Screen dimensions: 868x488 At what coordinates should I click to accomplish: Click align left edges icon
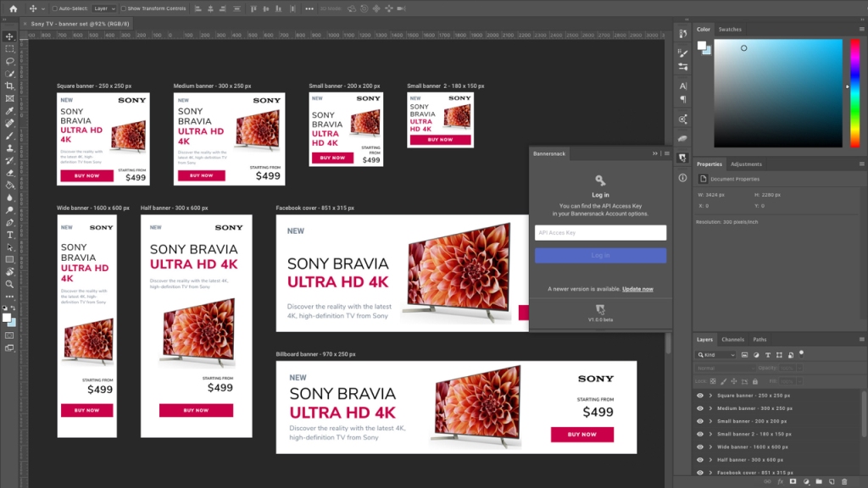point(198,8)
